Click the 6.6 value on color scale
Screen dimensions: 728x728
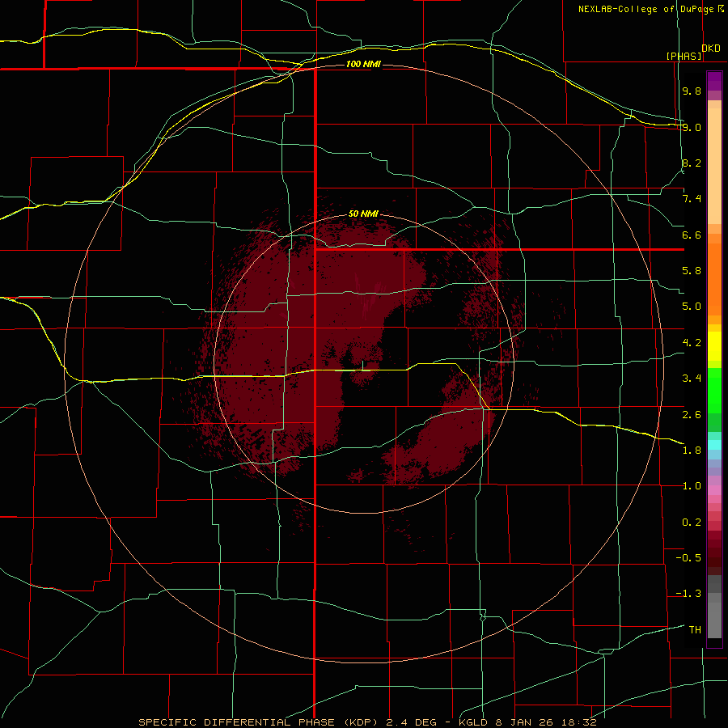692,235
